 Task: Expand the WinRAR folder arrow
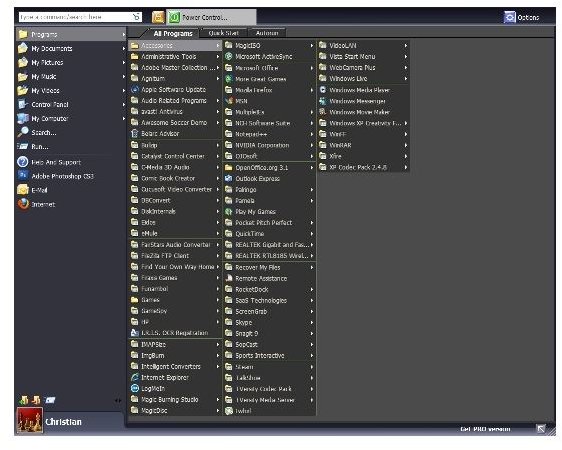pos(406,145)
